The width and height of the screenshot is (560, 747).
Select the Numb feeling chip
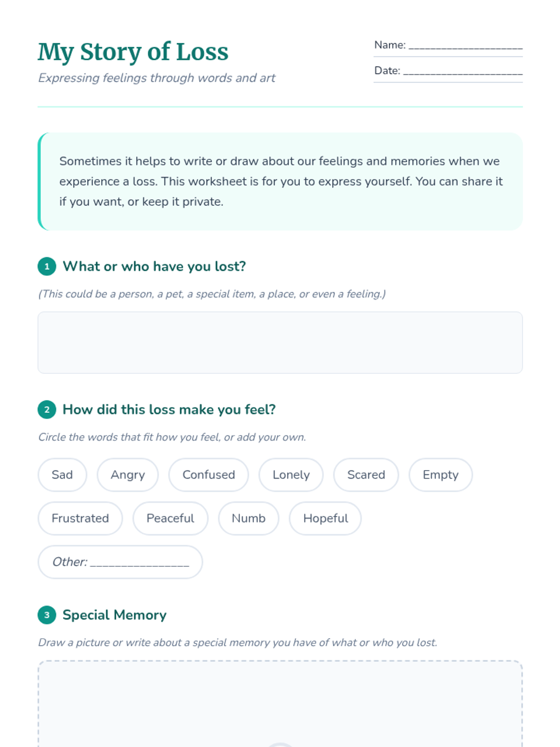point(249,518)
